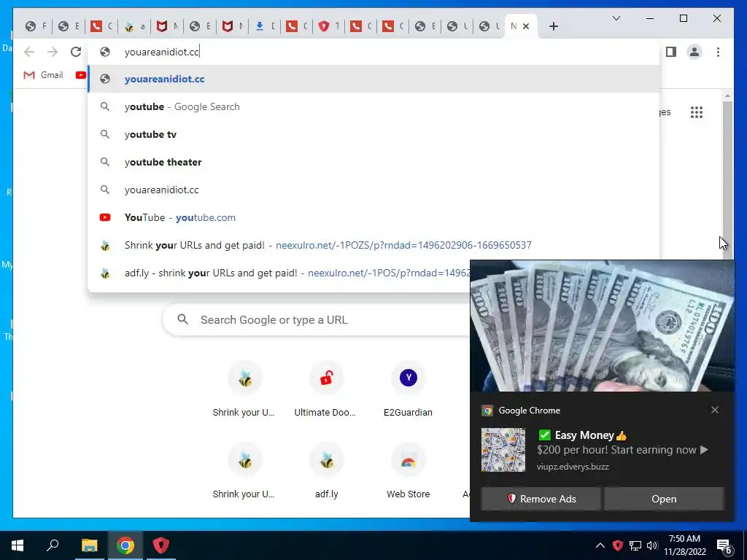The image size is (747, 560).
Task: Open the network status tray icon
Action: (x=635, y=545)
